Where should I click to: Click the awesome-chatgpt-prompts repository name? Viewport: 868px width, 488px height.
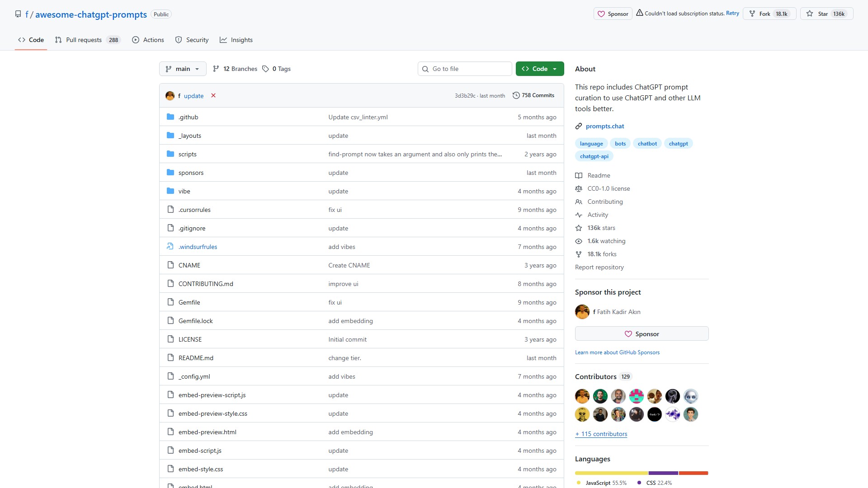click(91, 14)
